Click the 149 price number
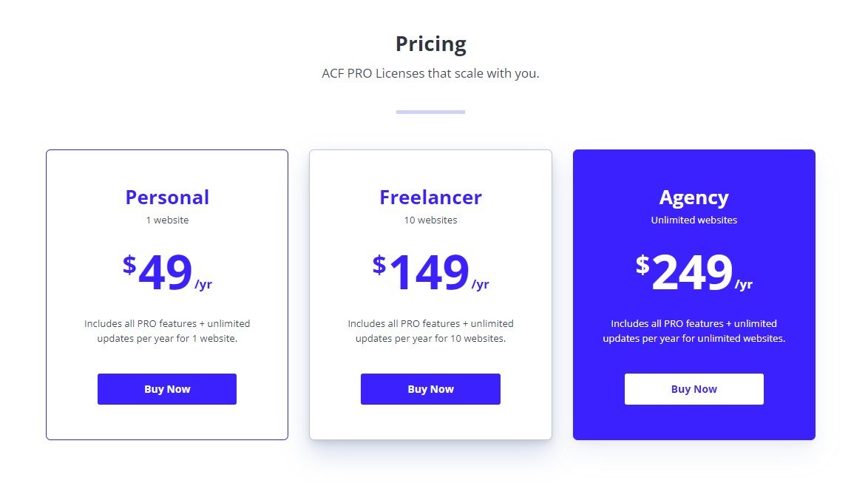Screen dimensions: 868x489 (429, 274)
